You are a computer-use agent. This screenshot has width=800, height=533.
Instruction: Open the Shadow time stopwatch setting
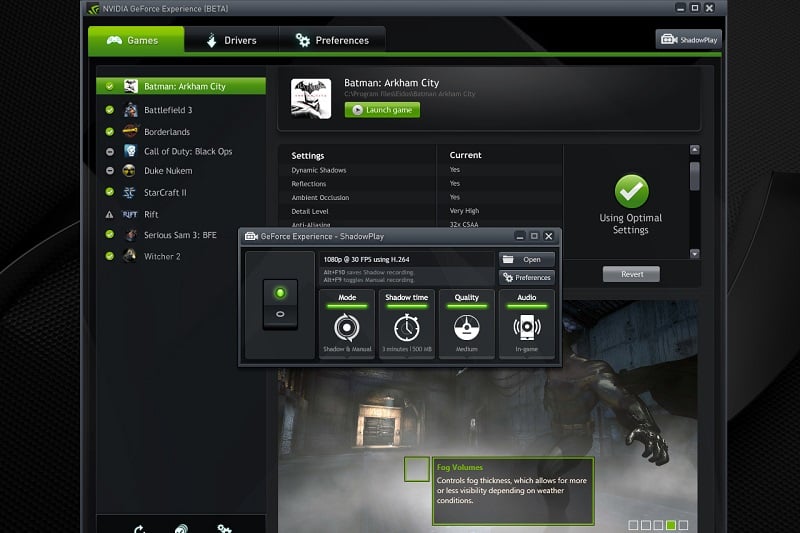tap(407, 324)
